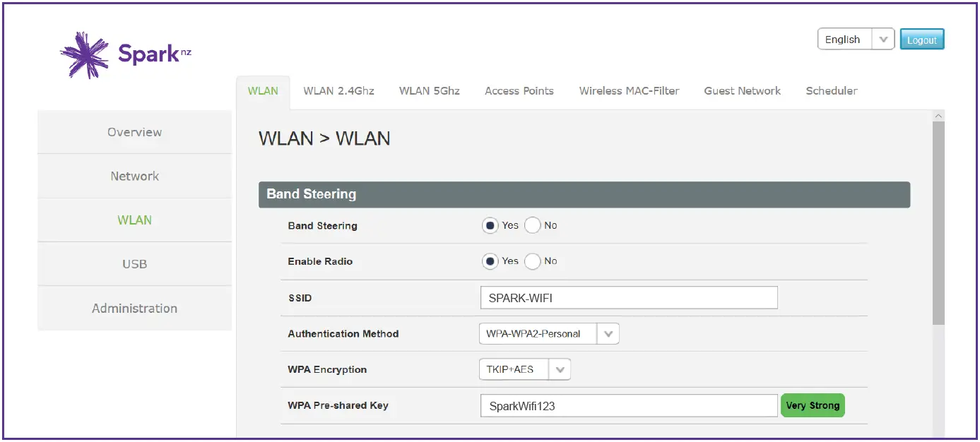Switch to the WLAN 2.4Ghz tab
Image resolution: width=980 pixels, height=442 pixels.
pos(339,90)
